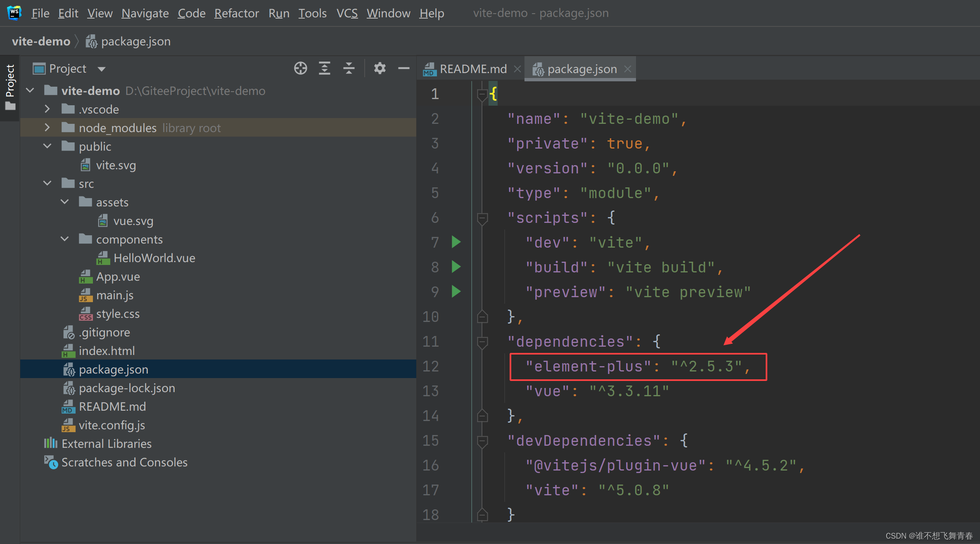This screenshot has height=544, width=980.
Task: Open the Refactor menu
Action: 237,13
